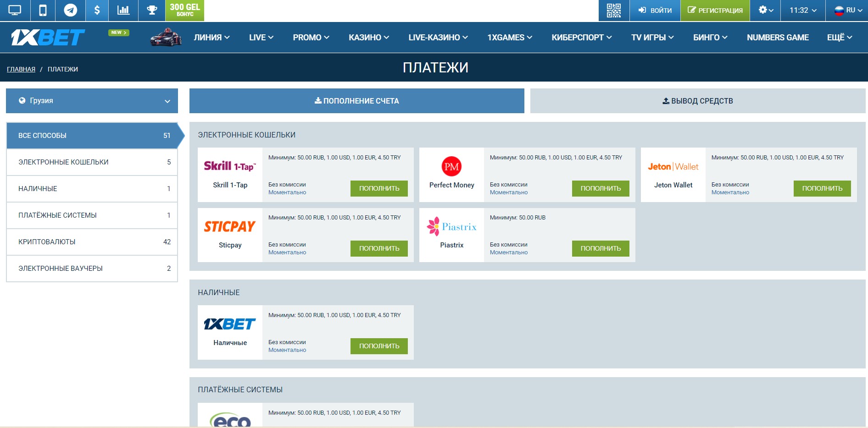Click the eco payment system logo
868x428 pixels.
[230, 420]
